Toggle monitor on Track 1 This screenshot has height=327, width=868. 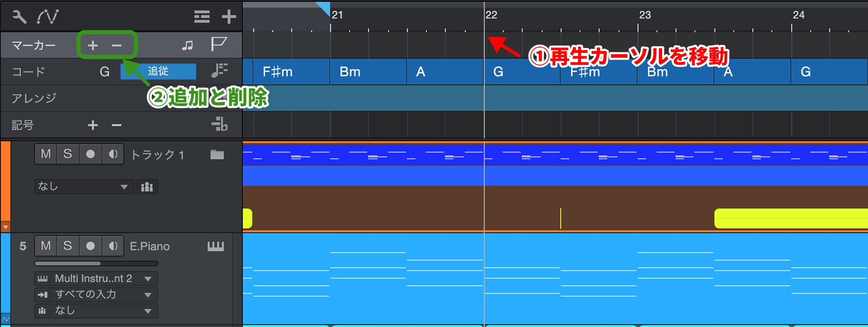(112, 154)
